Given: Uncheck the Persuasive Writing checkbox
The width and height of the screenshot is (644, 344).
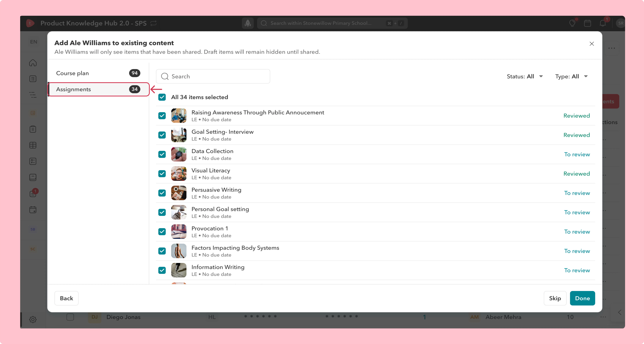Looking at the screenshot, I should point(162,193).
